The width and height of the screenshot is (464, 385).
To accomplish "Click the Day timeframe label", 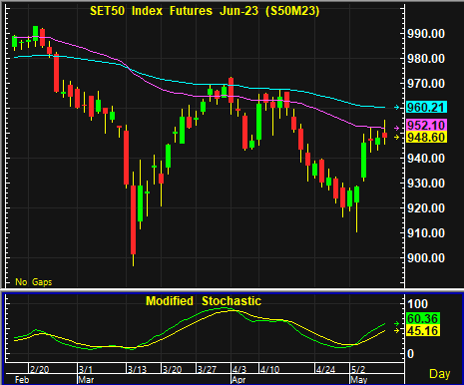I will (440, 374).
